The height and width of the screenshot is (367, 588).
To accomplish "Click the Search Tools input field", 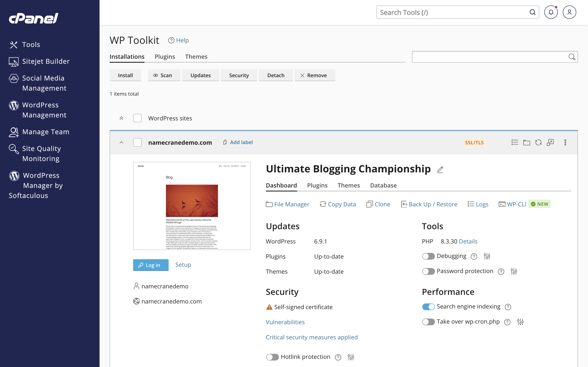I will pyautogui.click(x=452, y=12).
